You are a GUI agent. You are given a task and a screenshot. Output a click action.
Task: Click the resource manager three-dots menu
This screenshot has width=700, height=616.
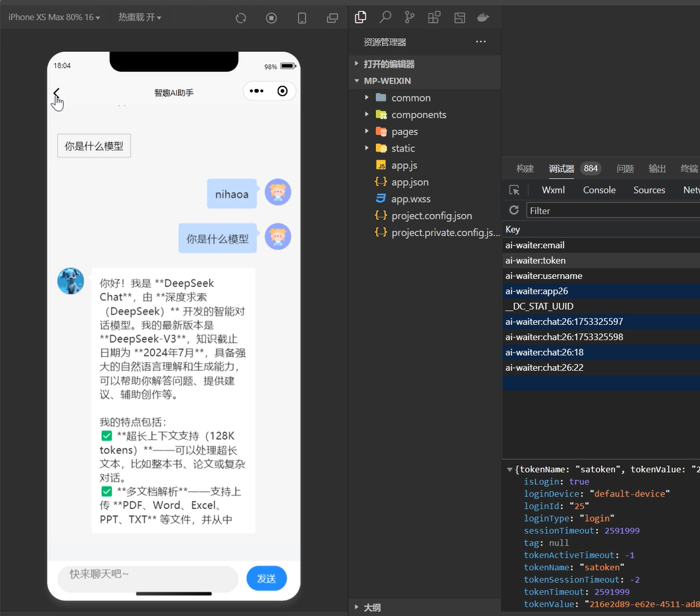tap(480, 42)
